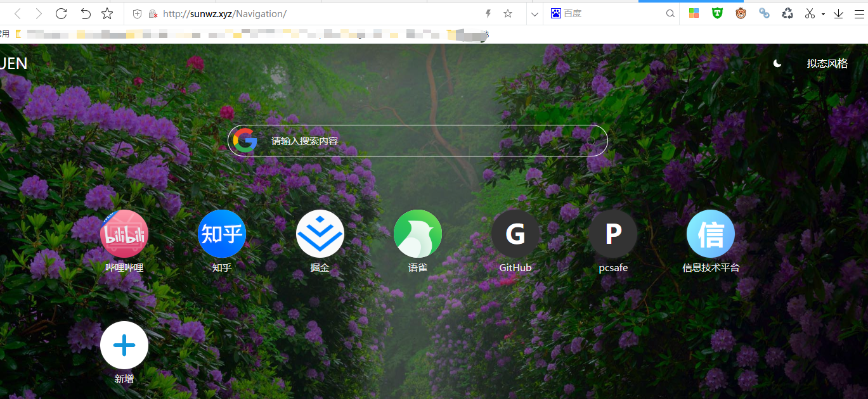Bookmark this page with the address bar star
The height and width of the screenshot is (399, 868).
508,13
